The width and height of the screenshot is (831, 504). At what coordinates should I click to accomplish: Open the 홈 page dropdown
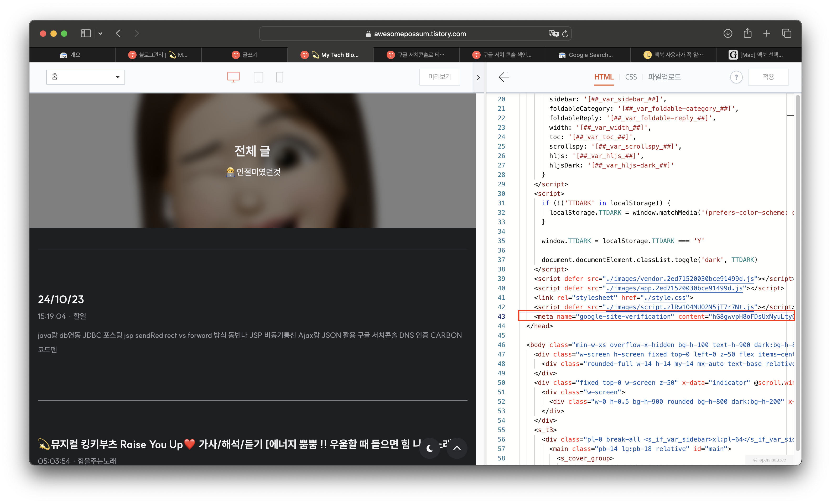pyautogui.click(x=85, y=77)
